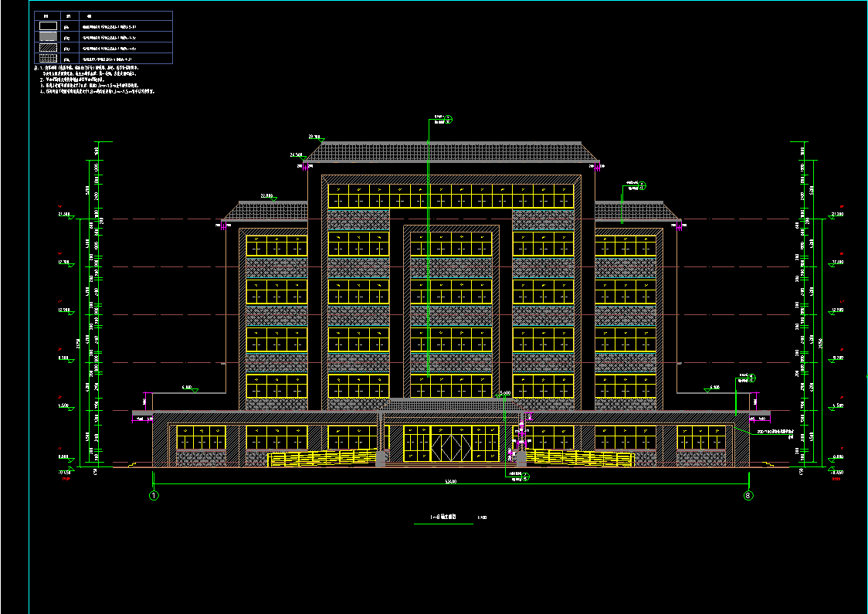Click the yellow entrance ramp railing right side

(x=578, y=459)
